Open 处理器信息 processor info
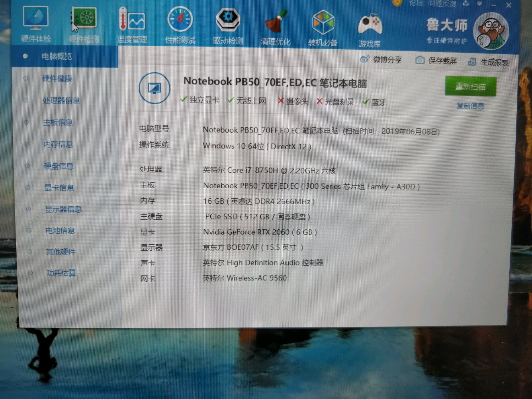This screenshot has width=532, height=399. 61,100
